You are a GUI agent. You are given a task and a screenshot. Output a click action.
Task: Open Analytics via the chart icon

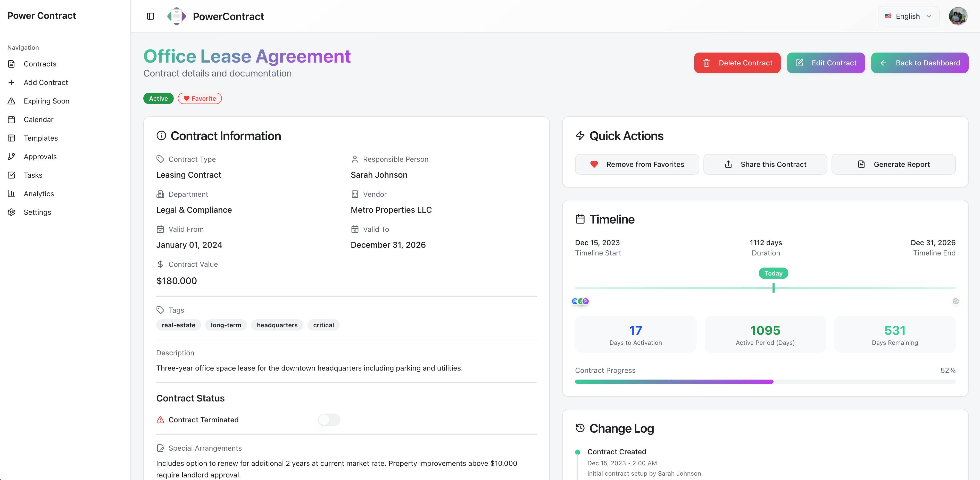point(11,193)
